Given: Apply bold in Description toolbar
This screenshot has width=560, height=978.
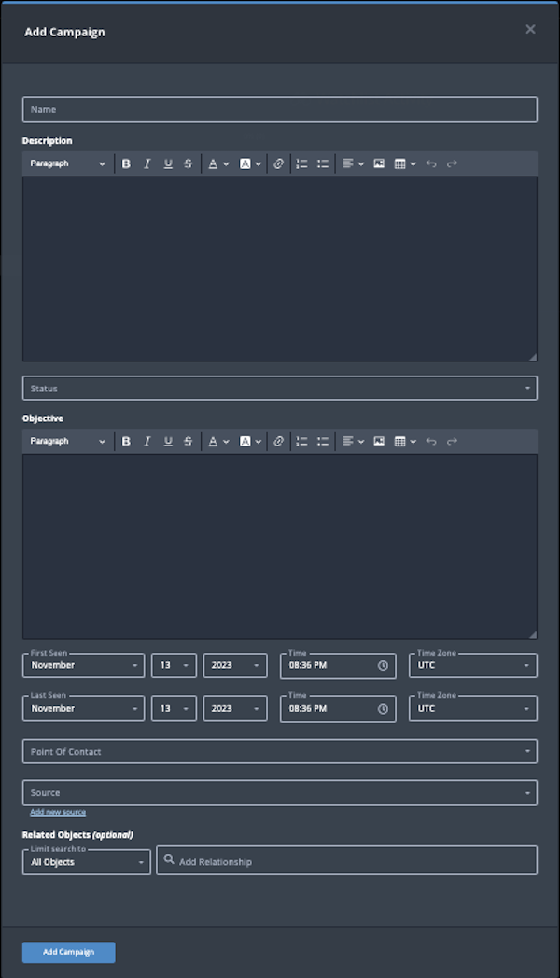Looking at the screenshot, I should (126, 163).
